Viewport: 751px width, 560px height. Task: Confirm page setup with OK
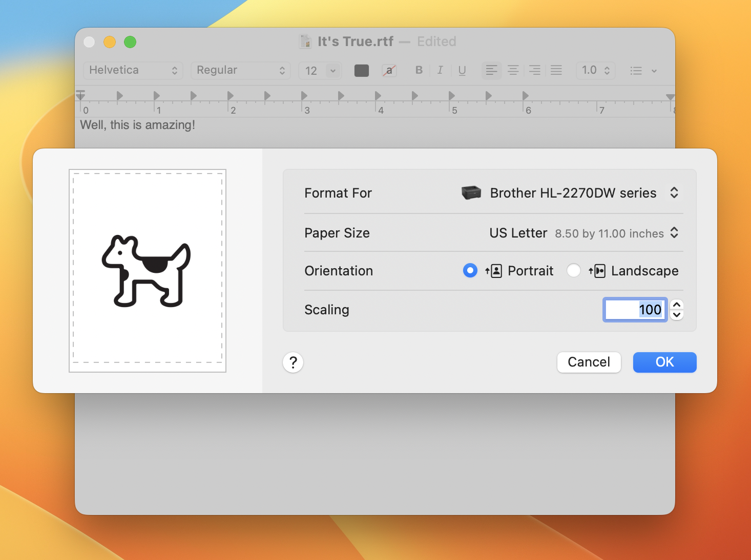pyautogui.click(x=664, y=362)
